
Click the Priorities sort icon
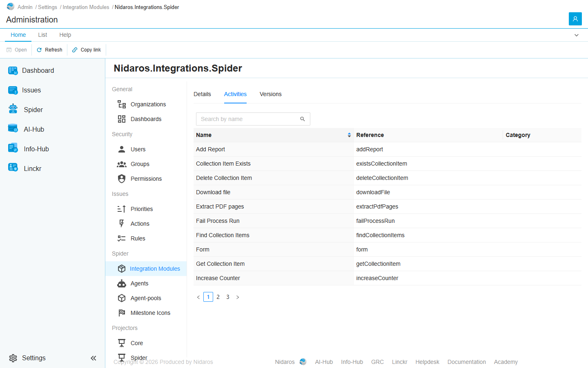(x=122, y=209)
